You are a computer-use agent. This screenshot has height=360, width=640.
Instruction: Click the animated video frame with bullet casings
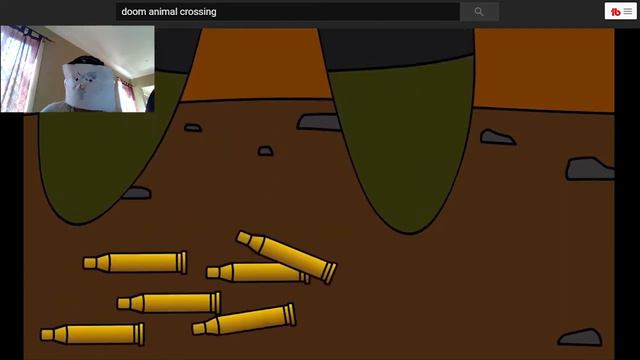(x=319, y=194)
